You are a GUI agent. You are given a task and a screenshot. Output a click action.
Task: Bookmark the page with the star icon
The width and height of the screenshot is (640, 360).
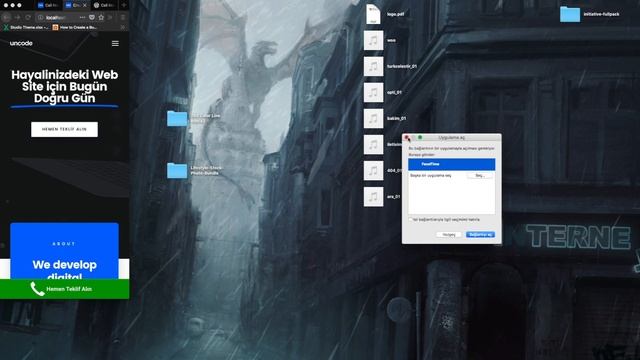pos(101,18)
